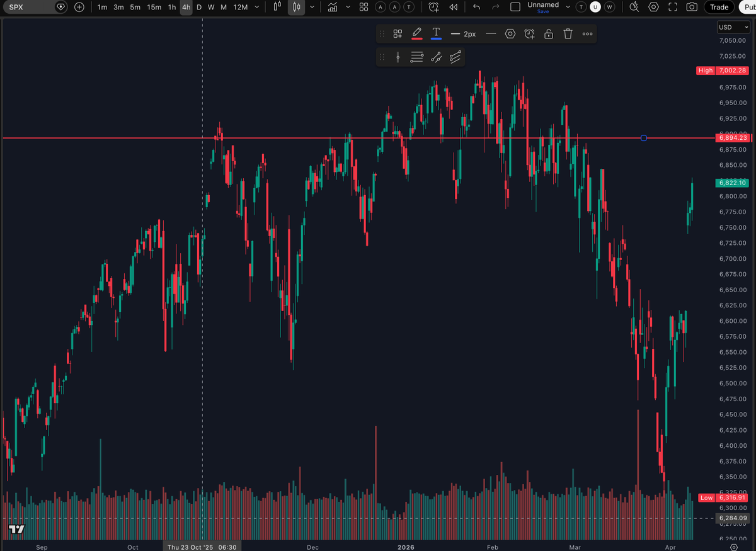Click the drag handle of the upper drawing toolbar
The image size is (756, 551).
[x=382, y=34]
